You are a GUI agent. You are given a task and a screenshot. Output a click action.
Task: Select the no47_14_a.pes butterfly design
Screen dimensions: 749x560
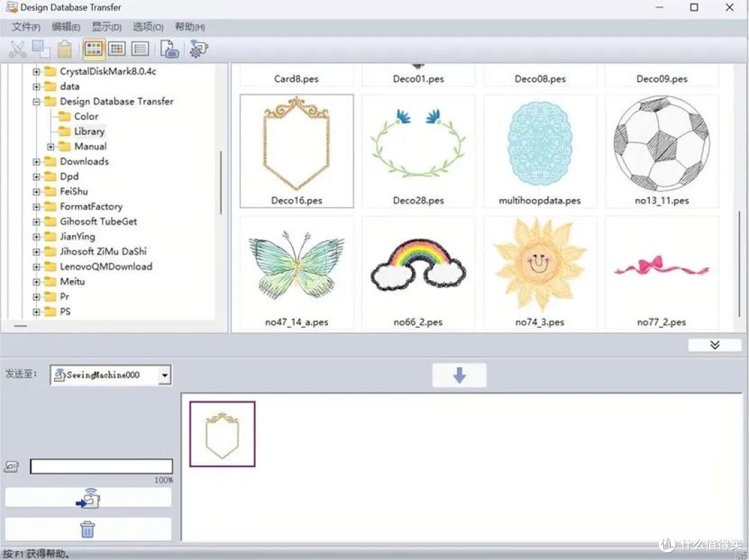point(297,272)
